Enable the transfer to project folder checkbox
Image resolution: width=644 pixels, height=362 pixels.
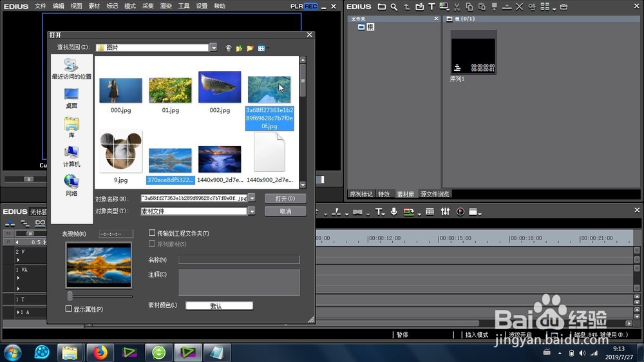tap(152, 233)
